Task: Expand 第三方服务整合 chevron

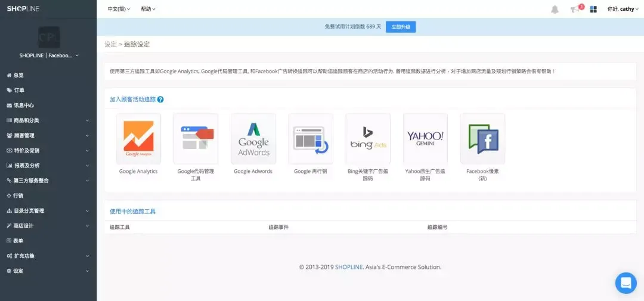Action: (87, 181)
